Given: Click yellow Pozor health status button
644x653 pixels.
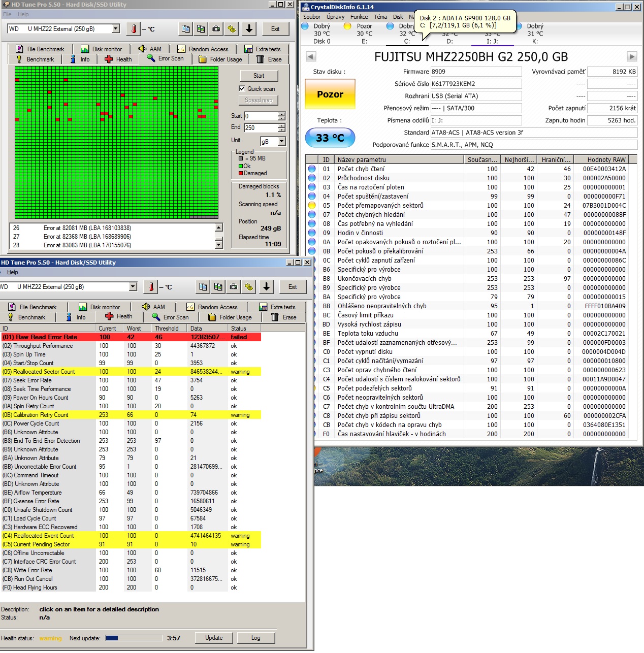Looking at the screenshot, I should point(330,94).
